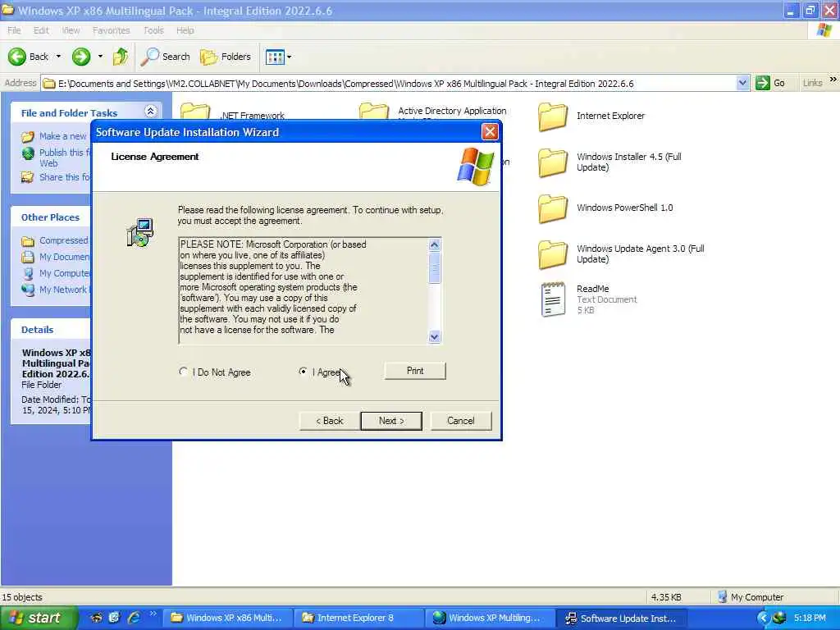Image resolution: width=840 pixels, height=630 pixels.
Task: Click My Computer zone in status bar
Action: pyautogui.click(x=750, y=597)
